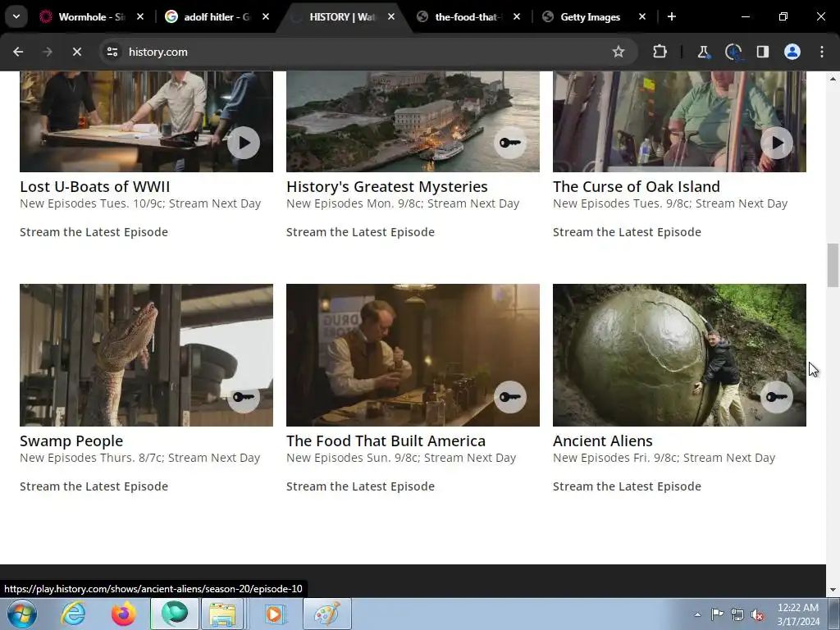Play the Lost U-Boats of WWII video
The width and height of the screenshot is (840, 630).
(x=243, y=143)
